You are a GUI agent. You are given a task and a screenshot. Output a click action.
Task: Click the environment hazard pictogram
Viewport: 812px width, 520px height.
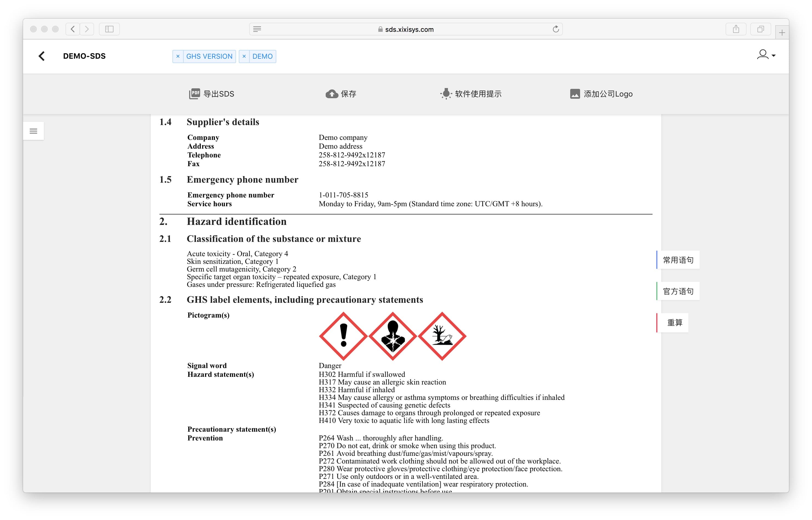pos(442,336)
